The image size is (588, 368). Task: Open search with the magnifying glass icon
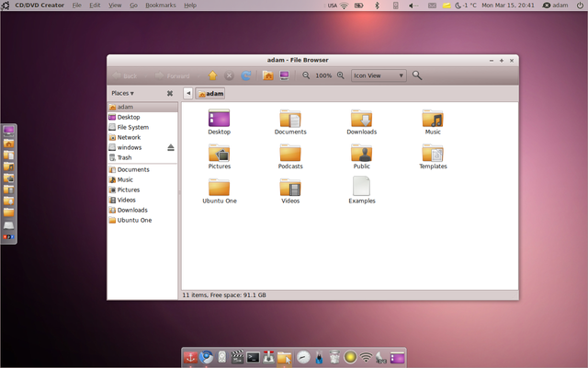(x=417, y=75)
